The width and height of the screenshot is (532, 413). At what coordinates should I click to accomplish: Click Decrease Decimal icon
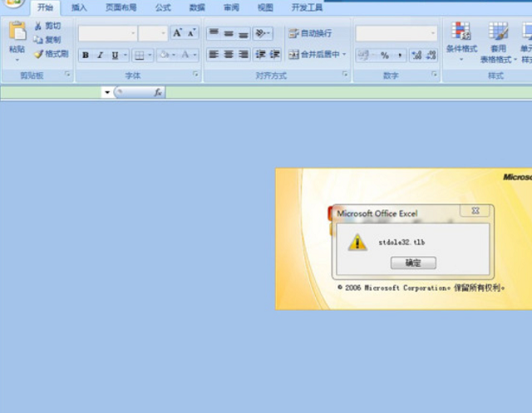(431, 55)
